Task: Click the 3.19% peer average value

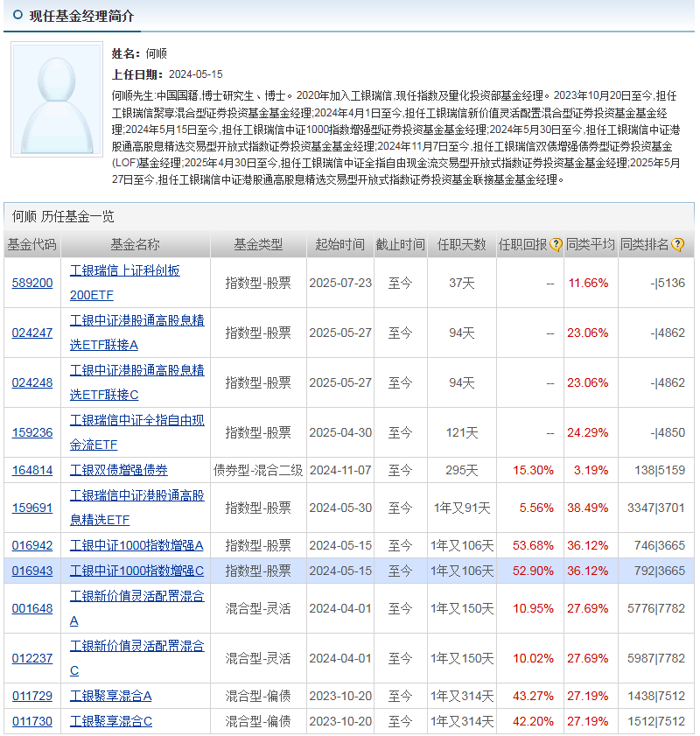Action: (591, 470)
